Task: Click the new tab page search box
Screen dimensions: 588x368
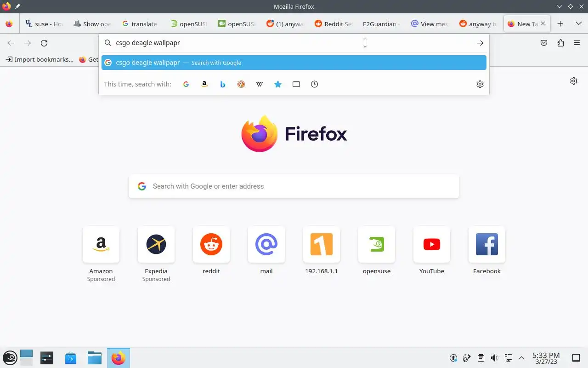Action: point(294,186)
